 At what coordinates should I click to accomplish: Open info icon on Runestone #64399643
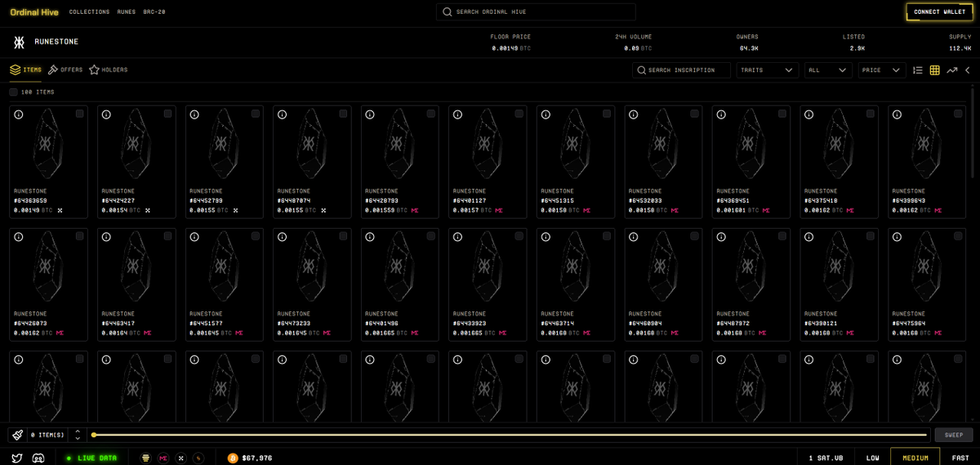pos(897,114)
